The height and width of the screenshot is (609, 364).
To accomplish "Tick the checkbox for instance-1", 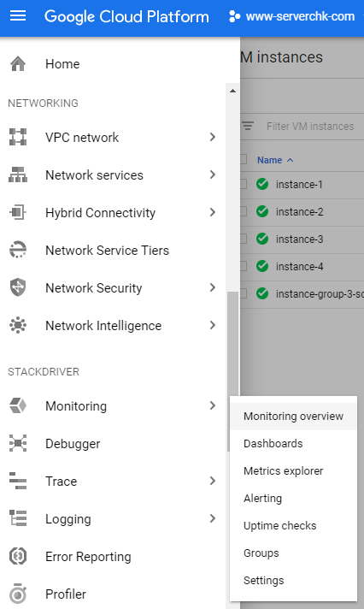I will 244,184.
